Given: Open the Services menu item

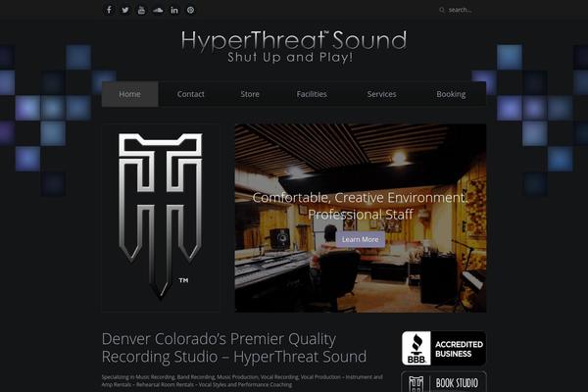Looking at the screenshot, I should click(x=381, y=94).
